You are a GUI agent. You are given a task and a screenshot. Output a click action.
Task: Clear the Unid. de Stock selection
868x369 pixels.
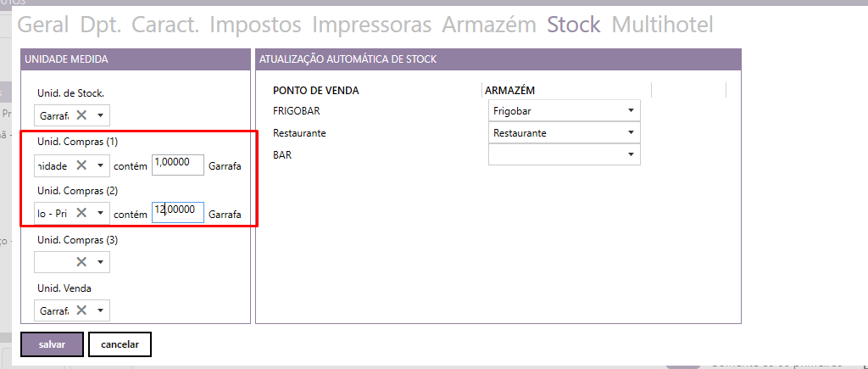(x=81, y=115)
